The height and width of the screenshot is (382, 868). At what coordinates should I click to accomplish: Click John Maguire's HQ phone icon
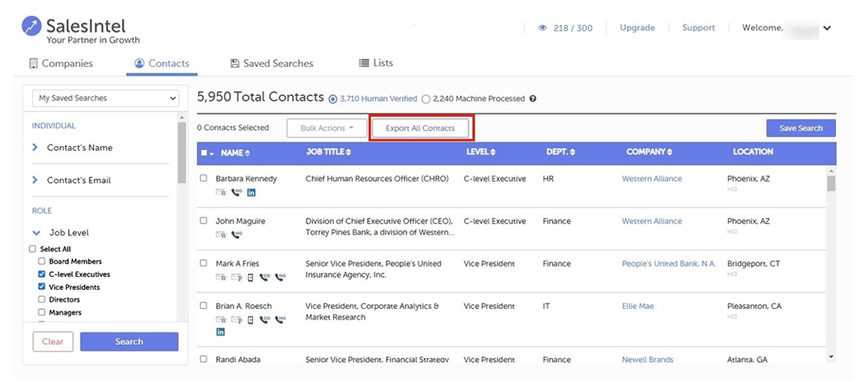pos(237,234)
